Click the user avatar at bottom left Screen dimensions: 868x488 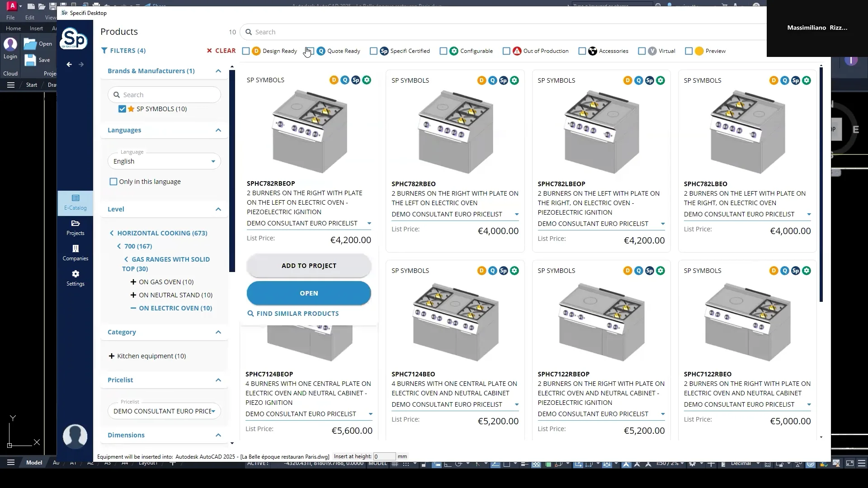[x=75, y=436]
